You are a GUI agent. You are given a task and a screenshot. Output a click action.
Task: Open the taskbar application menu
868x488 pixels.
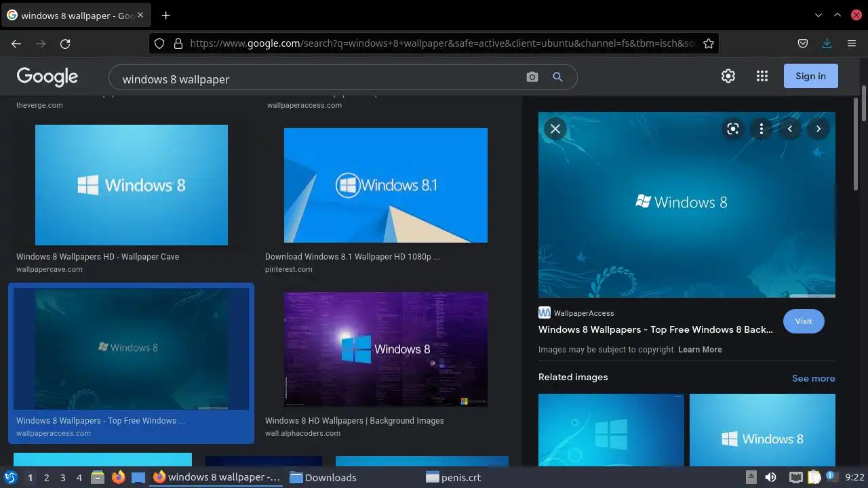(x=11, y=477)
